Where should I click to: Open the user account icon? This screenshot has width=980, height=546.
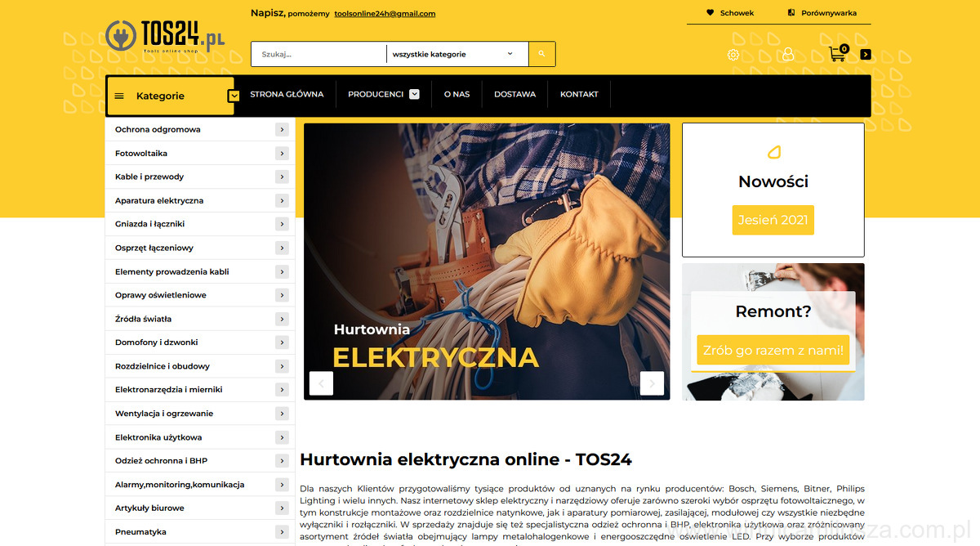(x=788, y=54)
